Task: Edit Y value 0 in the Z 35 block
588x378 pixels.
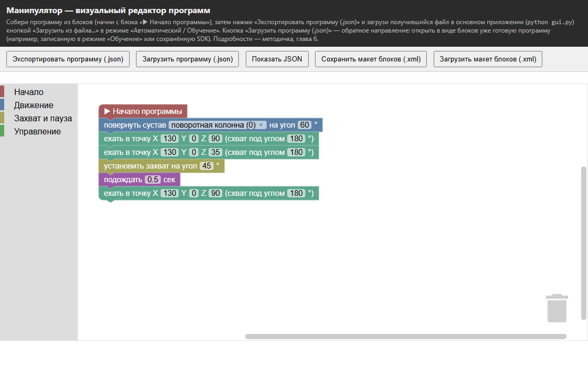Action: [x=194, y=152]
